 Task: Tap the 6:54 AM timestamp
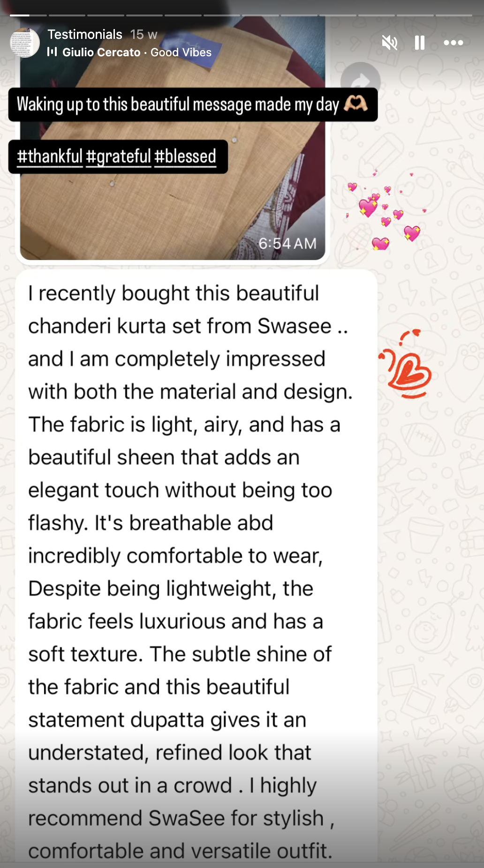[x=287, y=244]
